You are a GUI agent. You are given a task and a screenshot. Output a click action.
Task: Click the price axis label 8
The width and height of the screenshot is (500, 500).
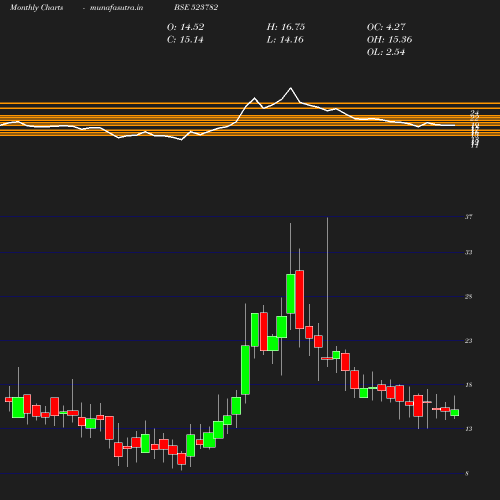467,474
